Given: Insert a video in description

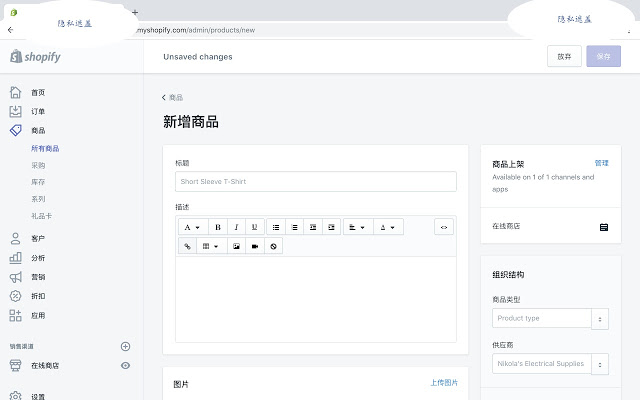Looking at the screenshot, I should click(255, 246).
